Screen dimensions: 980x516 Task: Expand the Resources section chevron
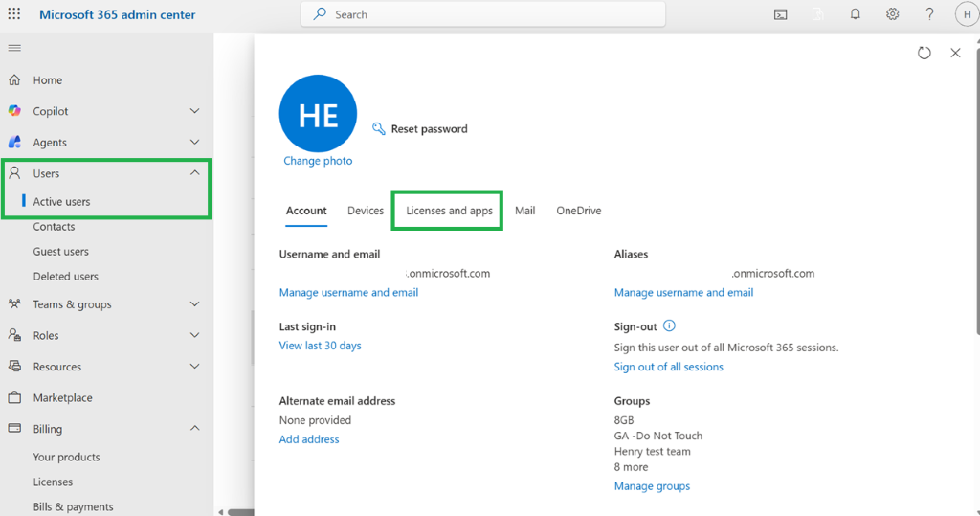coord(194,366)
